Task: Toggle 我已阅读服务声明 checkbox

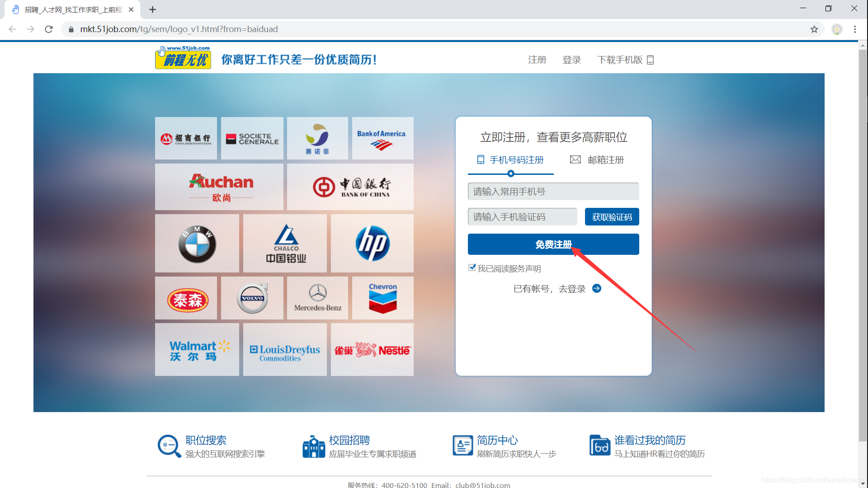Action: [x=472, y=267]
